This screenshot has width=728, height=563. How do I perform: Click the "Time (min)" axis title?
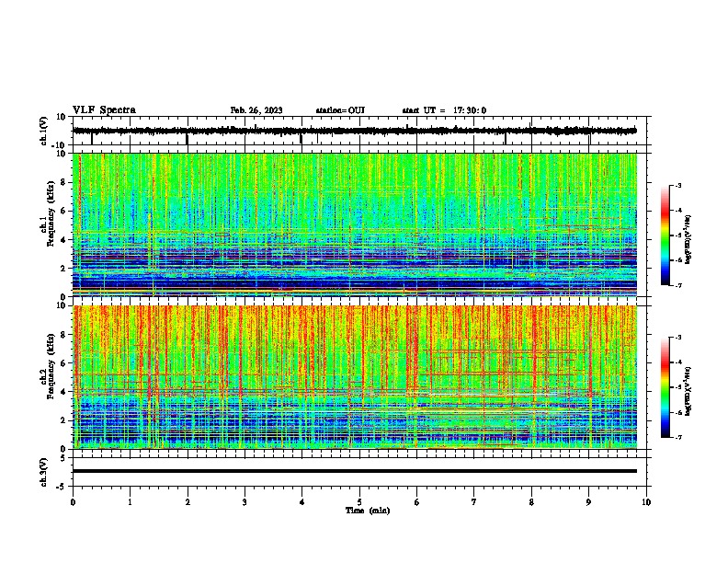[368, 511]
